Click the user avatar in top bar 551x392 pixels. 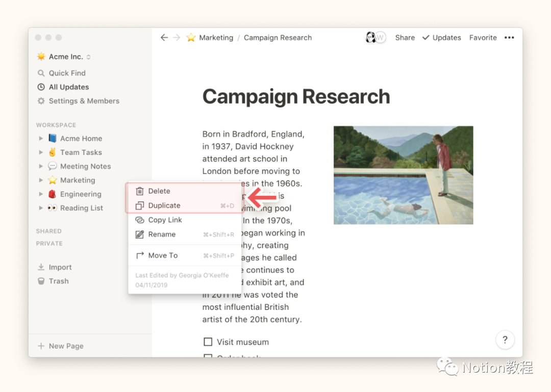pos(371,38)
